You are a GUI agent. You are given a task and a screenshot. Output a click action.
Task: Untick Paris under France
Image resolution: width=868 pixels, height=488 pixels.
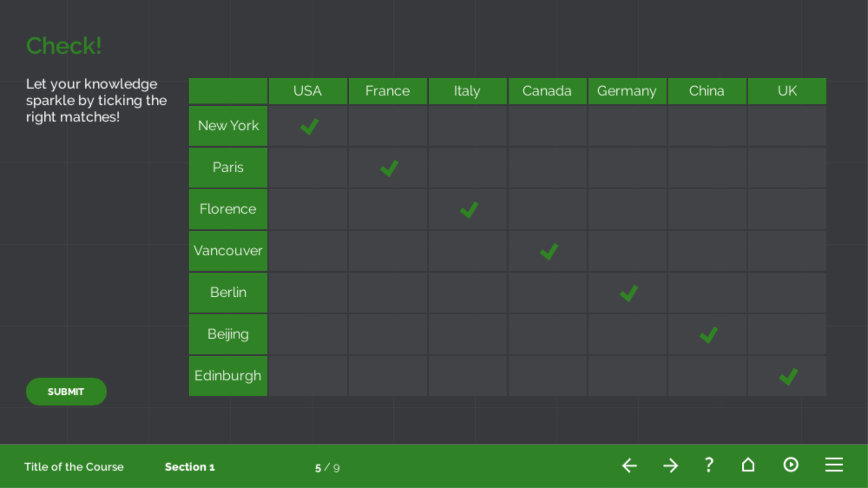coord(388,168)
